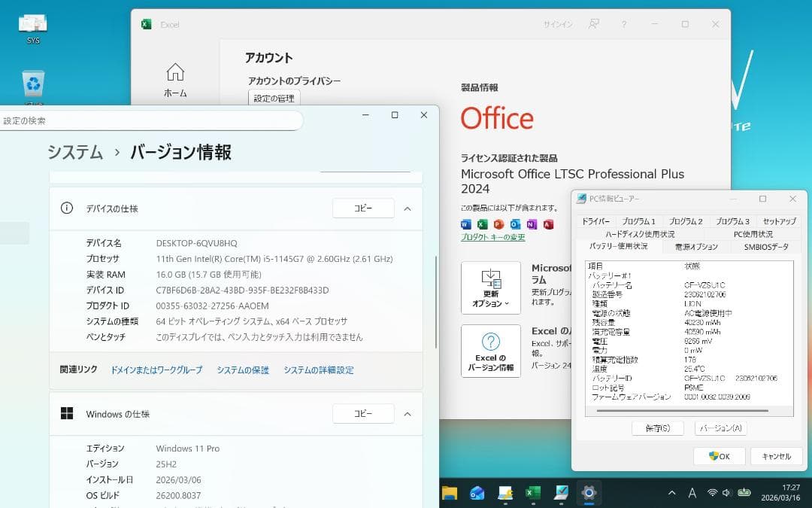Select the Excel icon in the Office product list
Viewport: 812px width, 508px height.
pos(483,224)
